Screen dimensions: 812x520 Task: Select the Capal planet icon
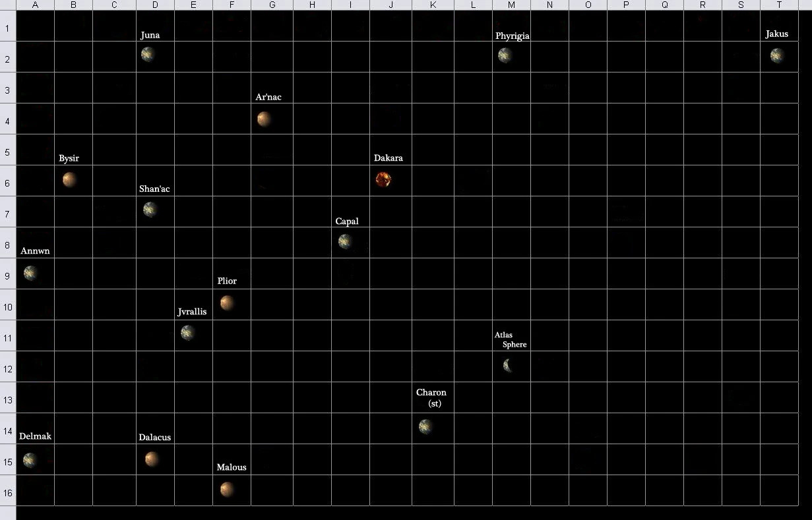(345, 241)
